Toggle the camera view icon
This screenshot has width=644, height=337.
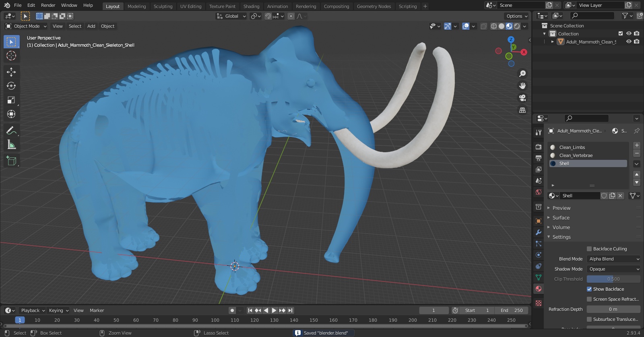pyautogui.click(x=522, y=98)
